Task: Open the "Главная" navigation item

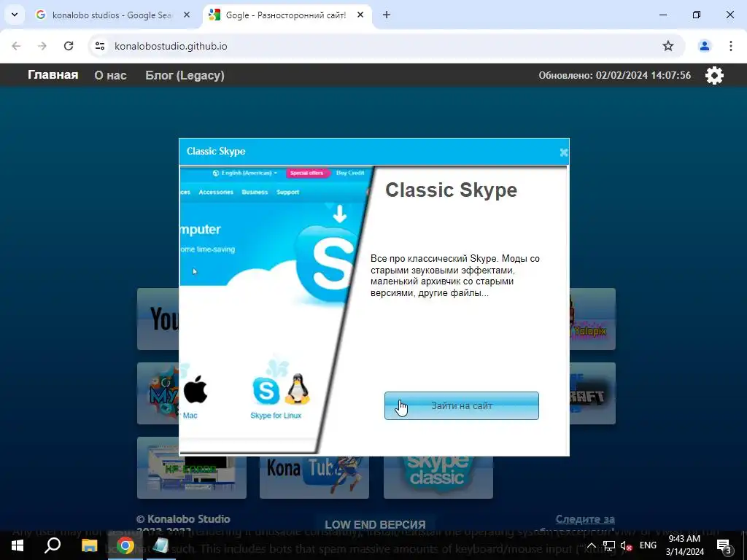Action: pos(53,75)
